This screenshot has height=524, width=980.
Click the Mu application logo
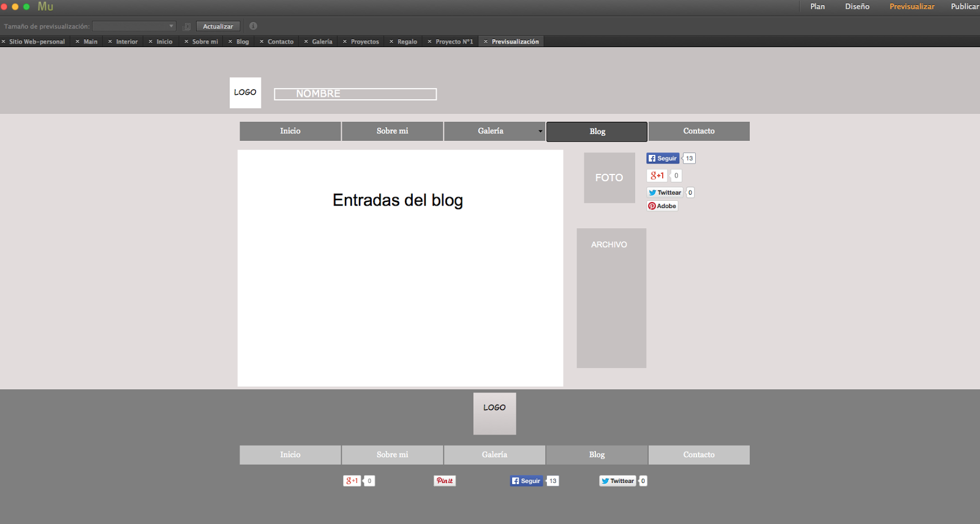point(45,7)
